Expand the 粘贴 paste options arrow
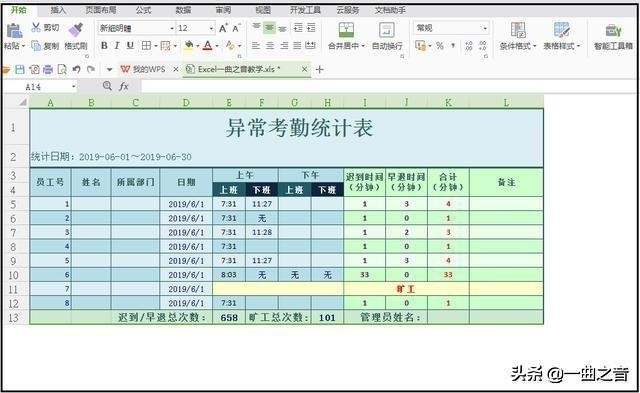 pos(23,46)
